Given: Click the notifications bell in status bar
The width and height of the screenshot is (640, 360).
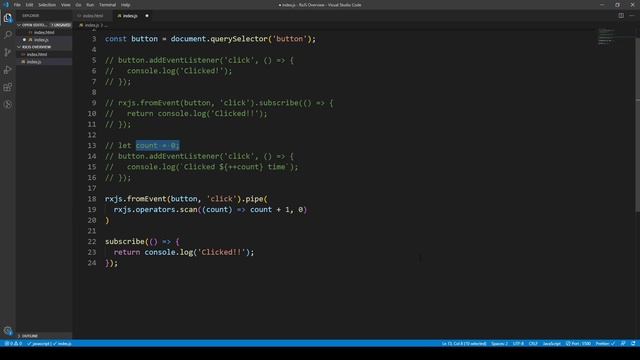Looking at the screenshot, I should [633, 344].
